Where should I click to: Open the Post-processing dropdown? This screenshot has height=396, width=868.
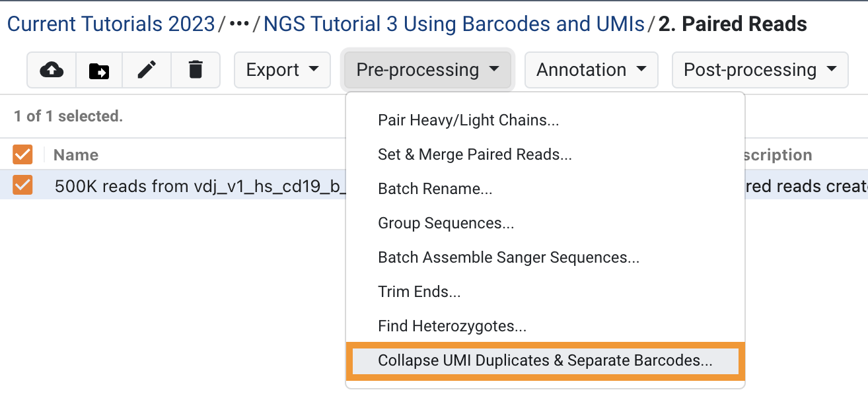759,69
